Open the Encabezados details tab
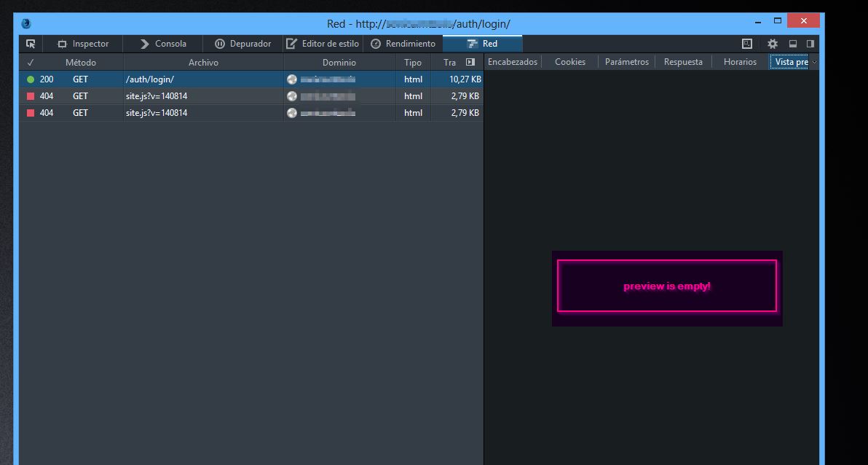 (x=513, y=62)
